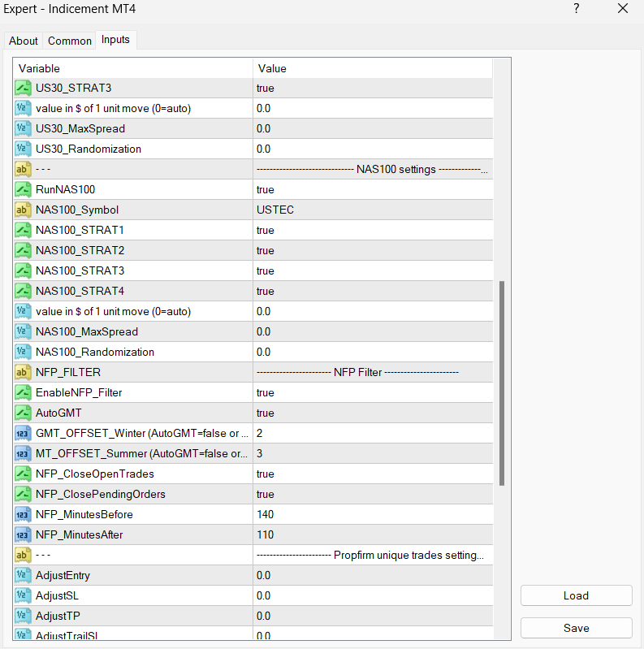Click the vertical scrollbar thumb
Image resolution: width=644 pixels, height=649 pixels.
tap(502, 382)
